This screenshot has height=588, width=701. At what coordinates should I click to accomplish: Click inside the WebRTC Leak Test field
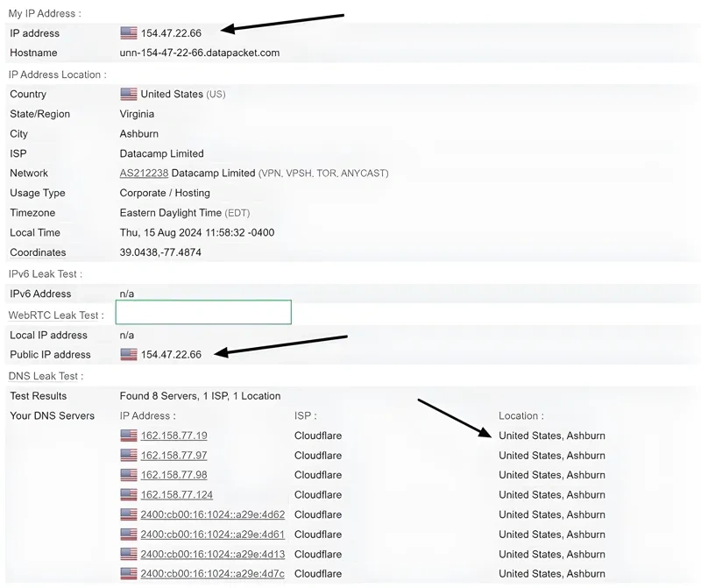[x=203, y=312]
